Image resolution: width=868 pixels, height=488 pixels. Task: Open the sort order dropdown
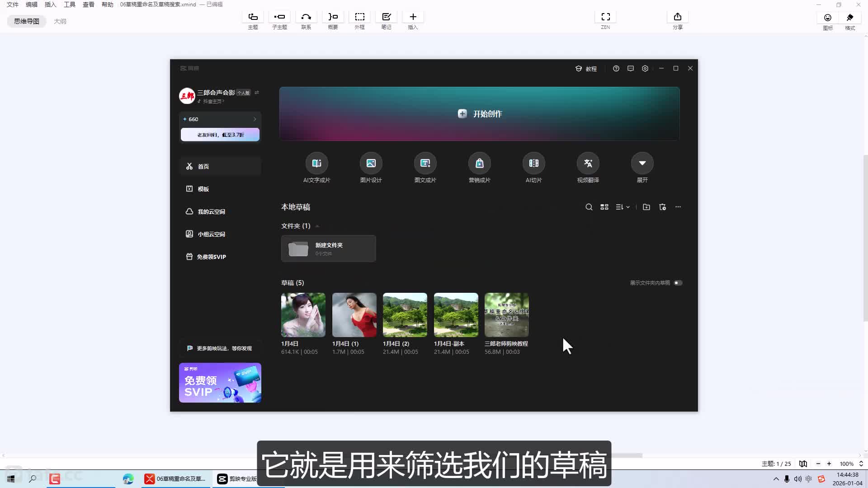tap(623, 207)
